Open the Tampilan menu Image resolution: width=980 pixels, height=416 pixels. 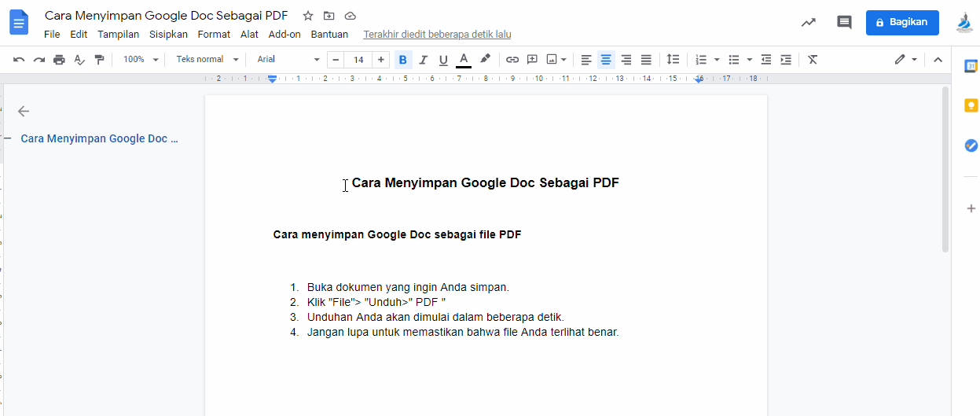119,35
